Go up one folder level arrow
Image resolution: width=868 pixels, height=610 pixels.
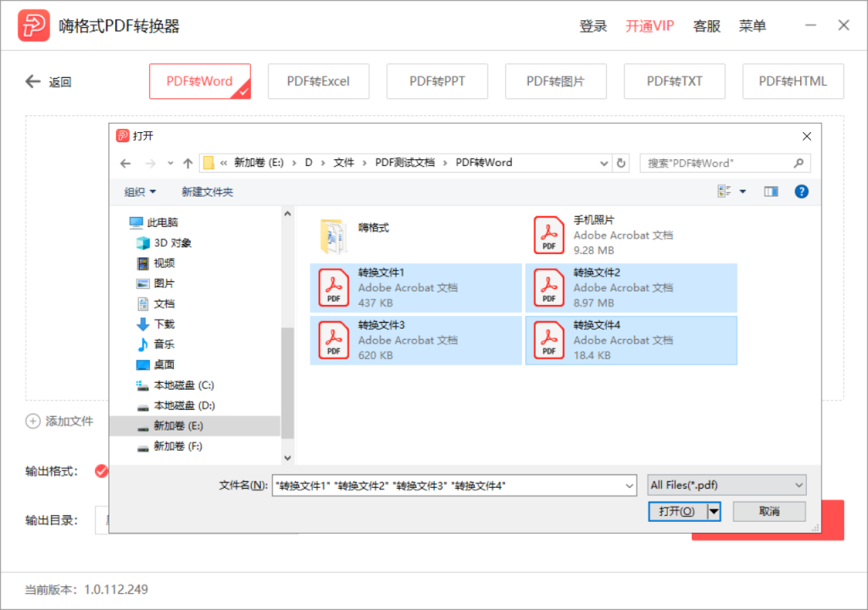coord(187,164)
